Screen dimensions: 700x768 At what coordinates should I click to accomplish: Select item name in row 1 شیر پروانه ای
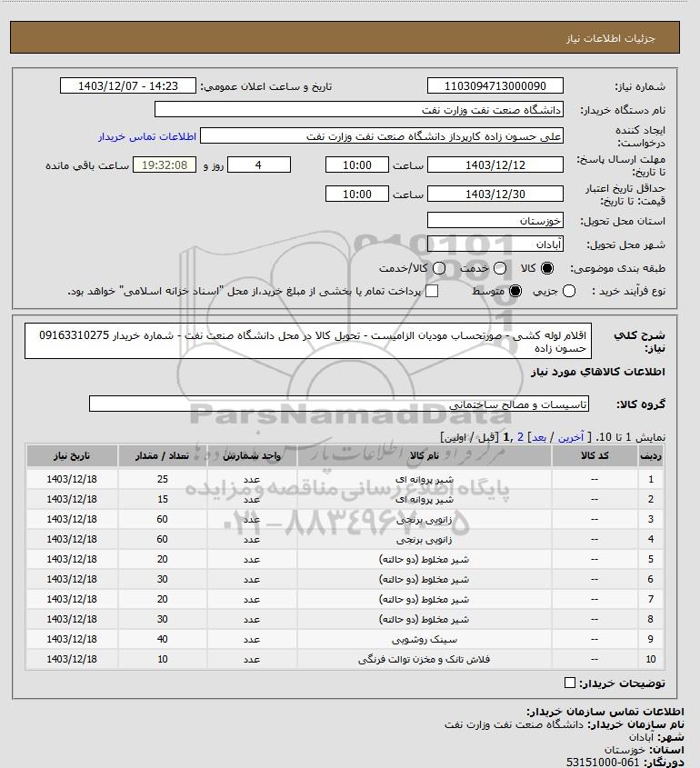(x=425, y=480)
